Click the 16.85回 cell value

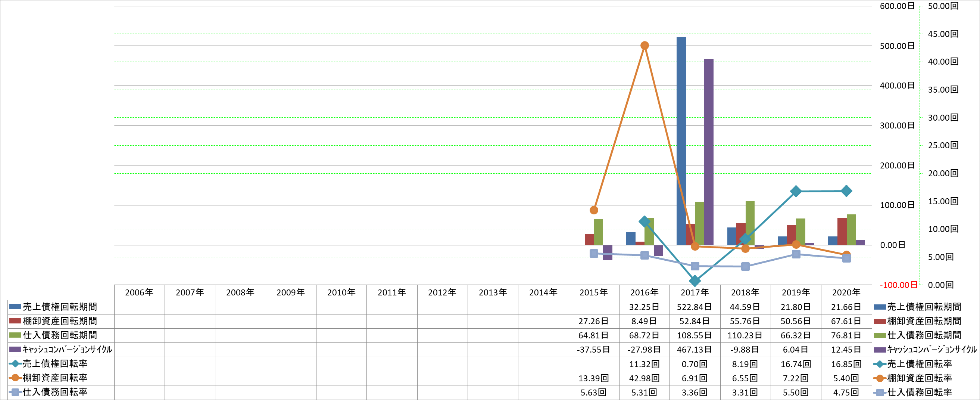(x=846, y=364)
